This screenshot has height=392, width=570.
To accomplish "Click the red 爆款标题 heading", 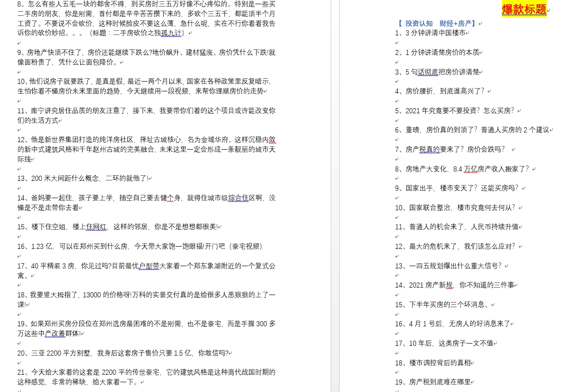I will click(523, 9).
